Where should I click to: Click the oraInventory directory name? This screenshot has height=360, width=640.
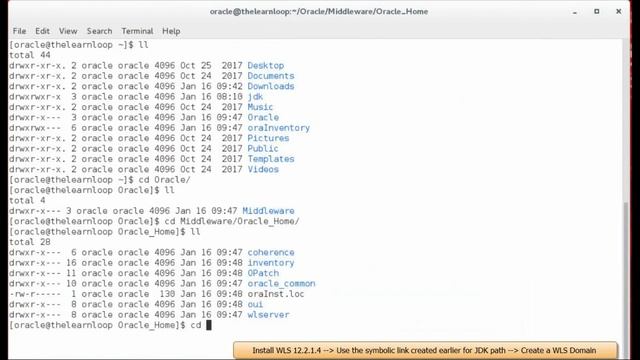point(278,128)
